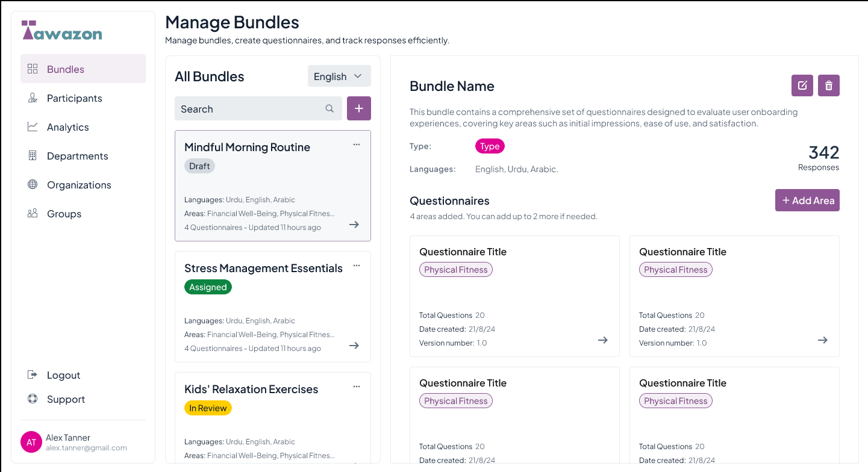Select Departments in the sidebar
The image size is (868, 472).
pyautogui.click(x=77, y=156)
